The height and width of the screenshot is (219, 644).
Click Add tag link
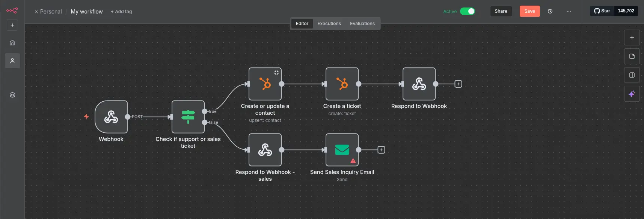[121, 12]
